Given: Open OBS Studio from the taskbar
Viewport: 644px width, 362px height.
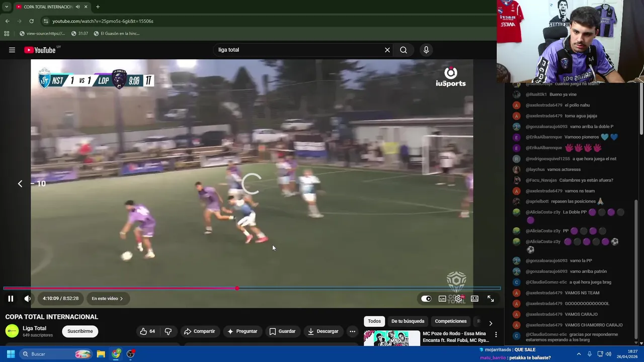Looking at the screenshot, I should (131, 354).
